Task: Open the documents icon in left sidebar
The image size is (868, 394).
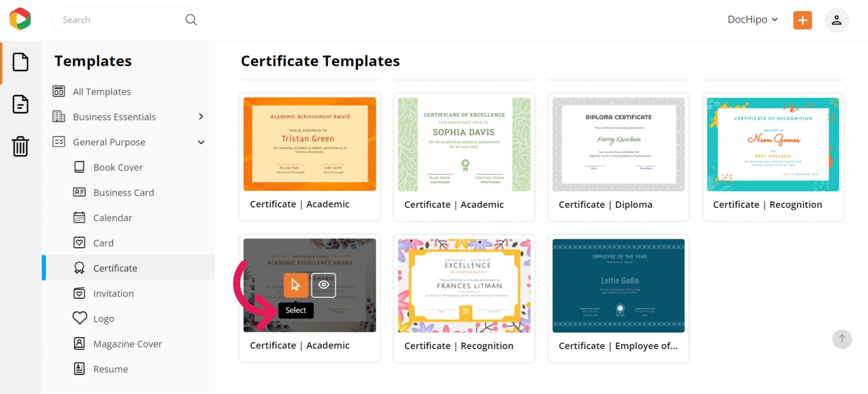Action: coord(20,104)
